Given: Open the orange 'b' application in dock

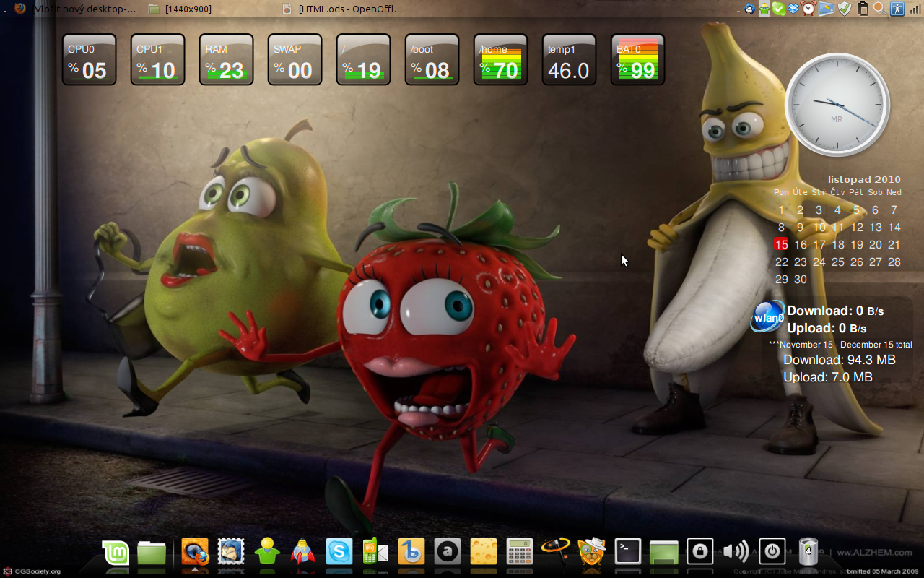Looking at the screenshot, I should pos(411,552).
